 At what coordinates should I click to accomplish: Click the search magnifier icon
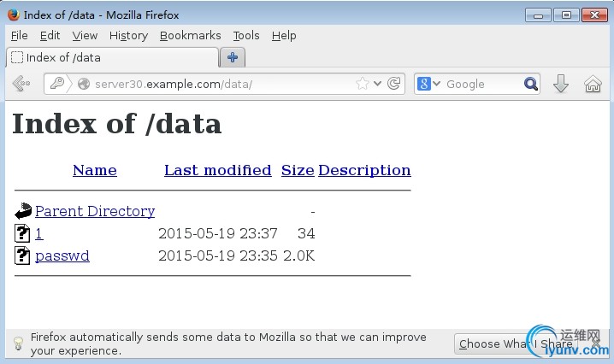pos(531,84)
